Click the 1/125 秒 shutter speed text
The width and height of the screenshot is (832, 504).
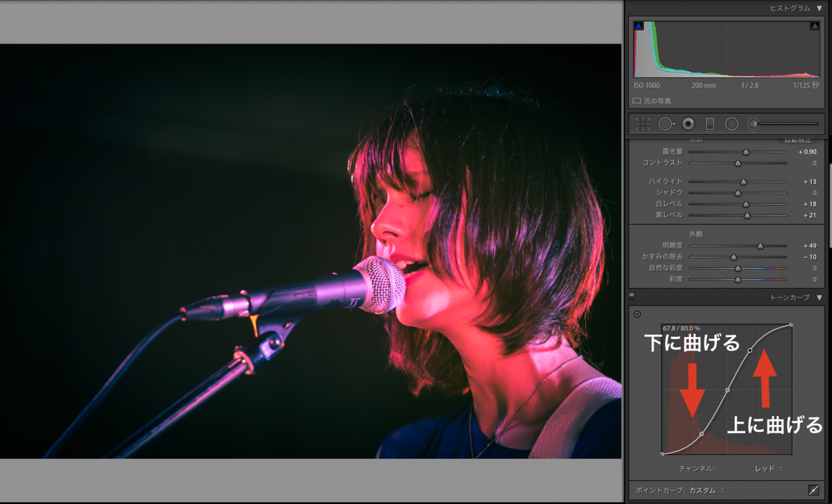tap(806, 85)
